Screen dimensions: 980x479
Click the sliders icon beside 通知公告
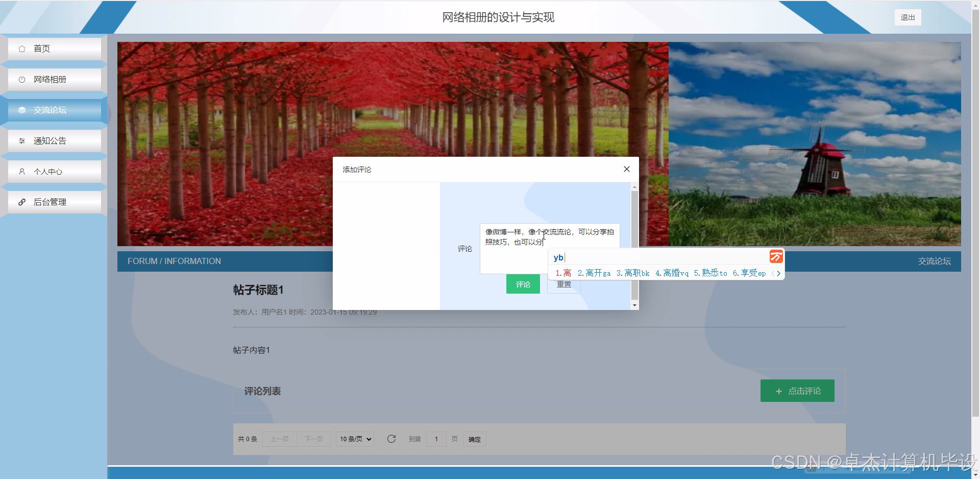[22, 141]
